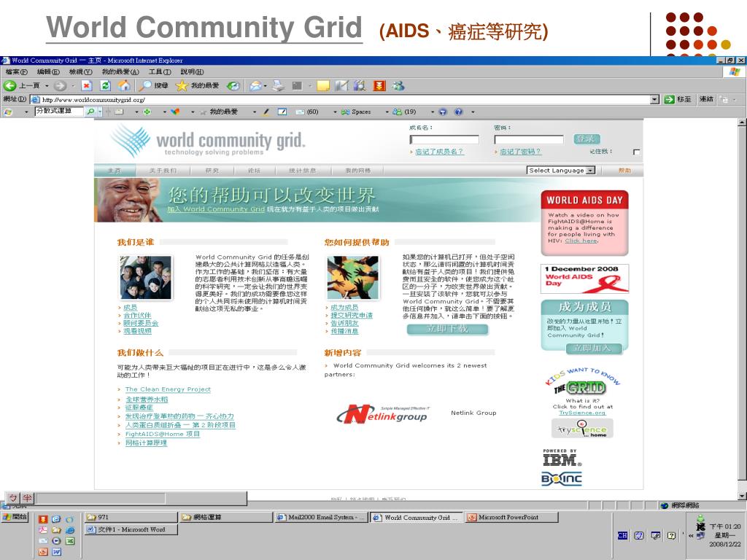Viewport: 747px width, 560px height.
Task: Click the Netlink Group logo image
Action: [x=384, y=414]
